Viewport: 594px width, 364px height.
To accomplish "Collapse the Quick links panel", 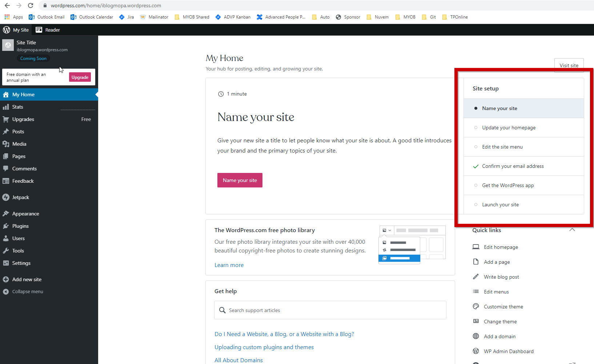I will [572, 230].
